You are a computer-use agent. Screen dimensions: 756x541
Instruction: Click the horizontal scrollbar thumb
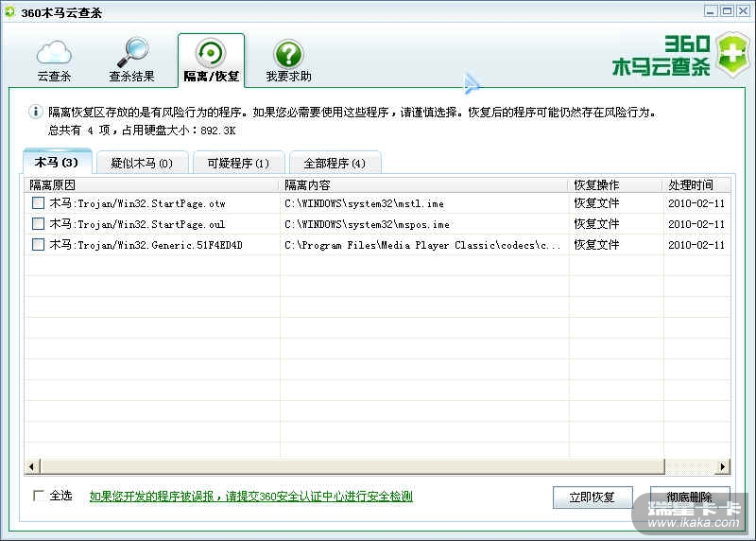coord(352,466)
